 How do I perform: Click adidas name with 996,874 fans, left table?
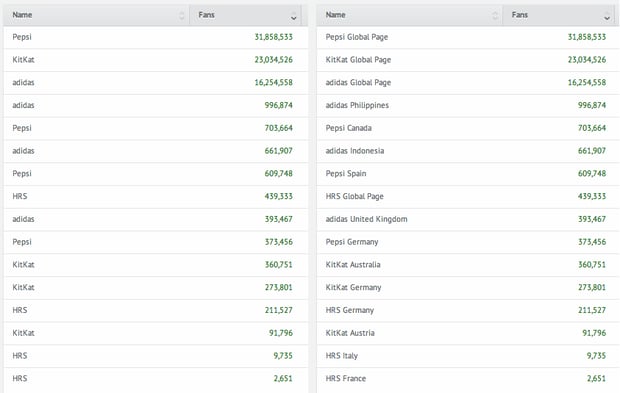(23, 105)
